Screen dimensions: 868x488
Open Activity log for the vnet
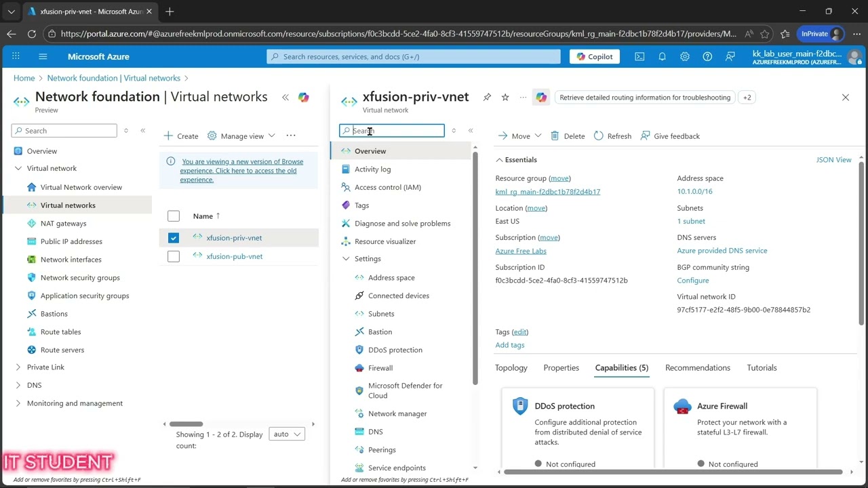372,169
